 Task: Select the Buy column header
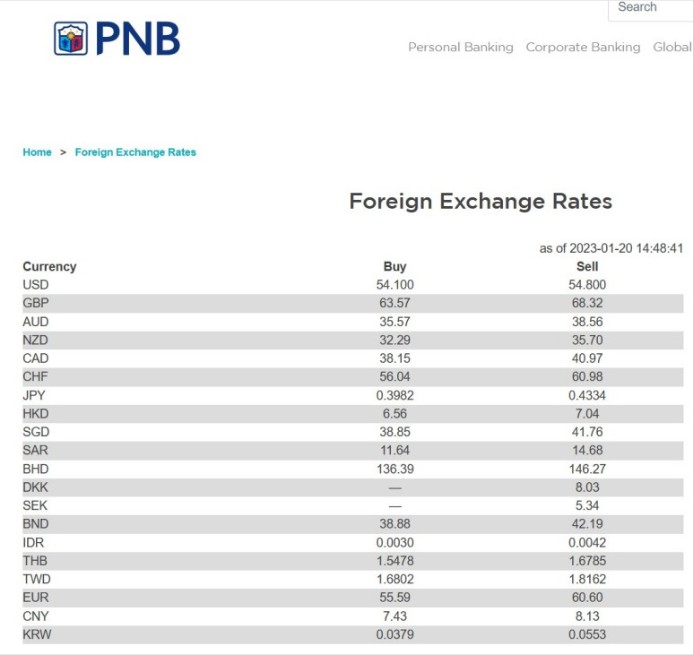point(395,267)
